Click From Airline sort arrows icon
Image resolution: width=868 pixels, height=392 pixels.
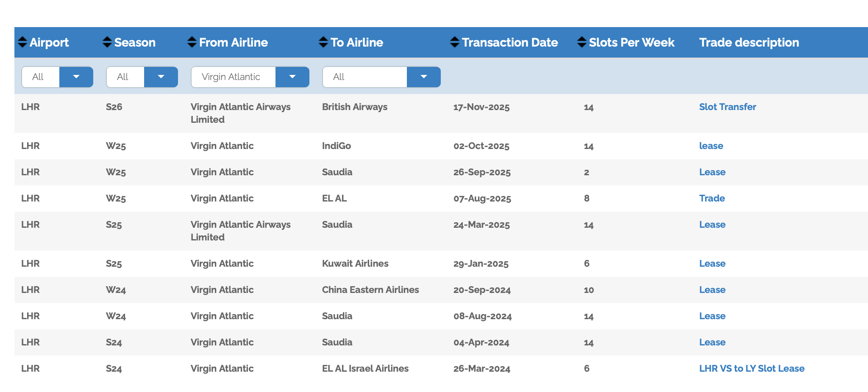[192, 42]
